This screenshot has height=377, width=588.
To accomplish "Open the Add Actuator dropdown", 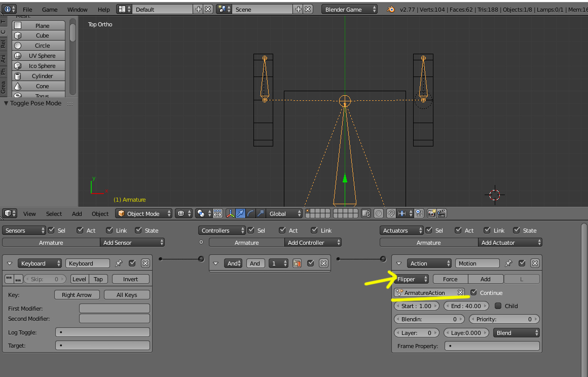I will pyautogui.click(x=510, y=242).
